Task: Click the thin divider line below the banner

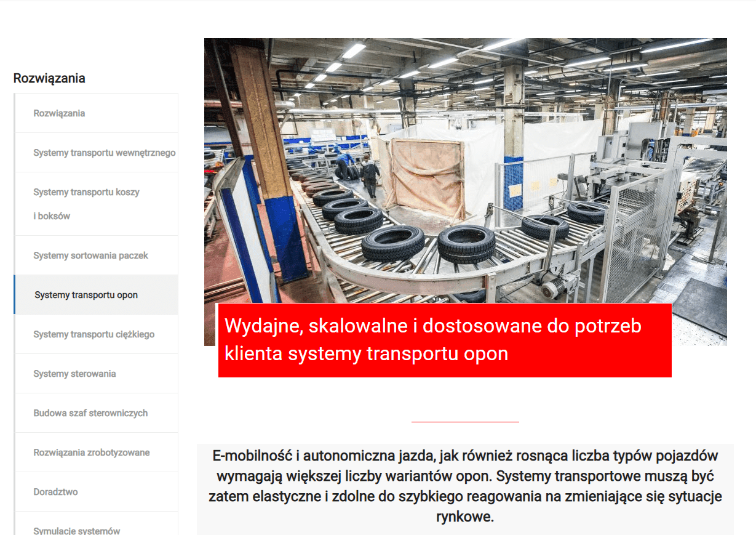Action: 465,422
